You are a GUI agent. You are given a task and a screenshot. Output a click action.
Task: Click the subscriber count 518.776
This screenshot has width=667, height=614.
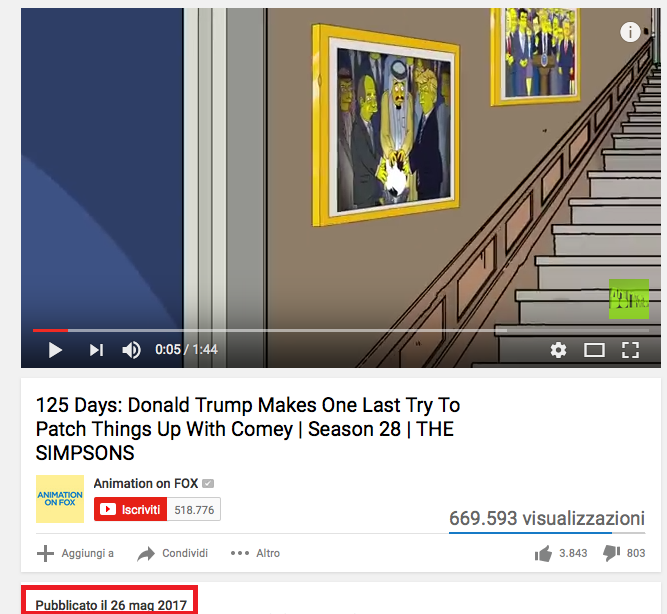tap(194, 509)
